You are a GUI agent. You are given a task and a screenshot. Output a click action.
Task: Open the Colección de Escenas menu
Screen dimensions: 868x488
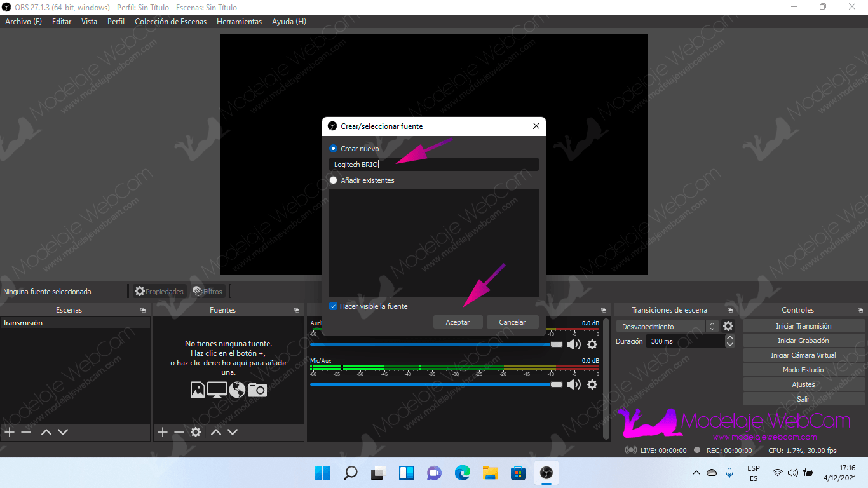170,22
